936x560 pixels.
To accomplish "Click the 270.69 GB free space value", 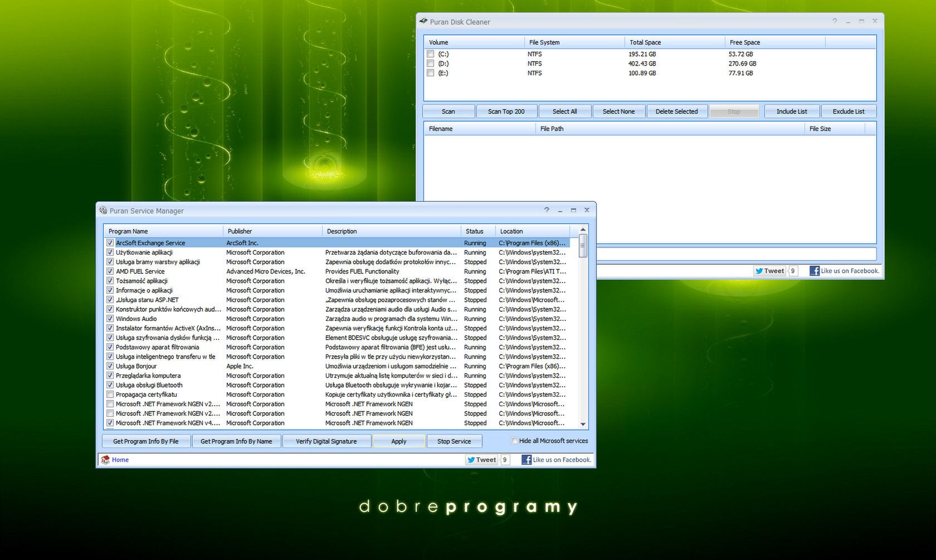I will click(743, 64).
